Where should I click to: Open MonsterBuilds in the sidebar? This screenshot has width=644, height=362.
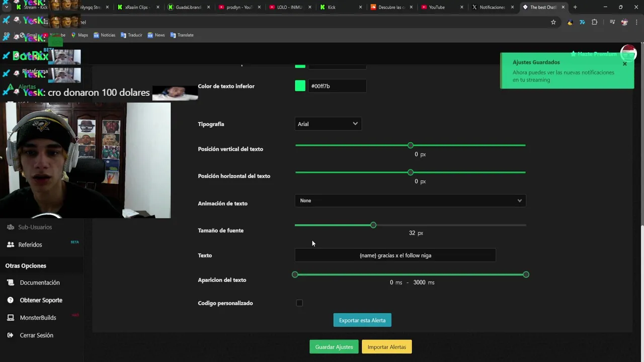point(38,318)
